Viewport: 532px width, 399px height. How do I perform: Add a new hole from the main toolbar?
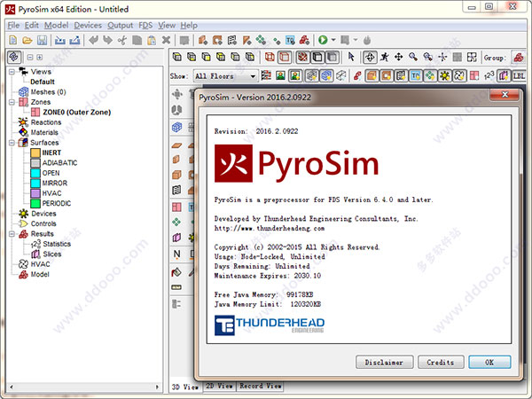point(217,41)
